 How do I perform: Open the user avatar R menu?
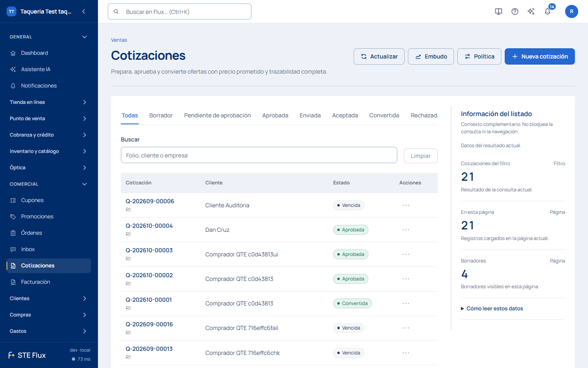point(572,11)
